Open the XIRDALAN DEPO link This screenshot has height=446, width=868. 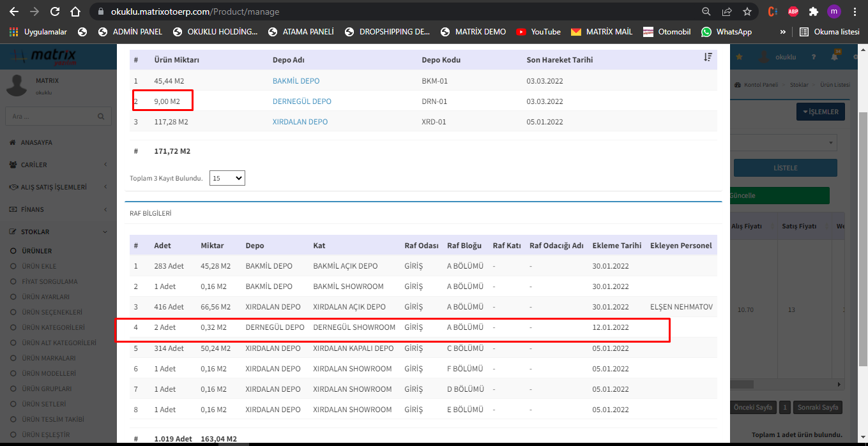pos(300,122)
